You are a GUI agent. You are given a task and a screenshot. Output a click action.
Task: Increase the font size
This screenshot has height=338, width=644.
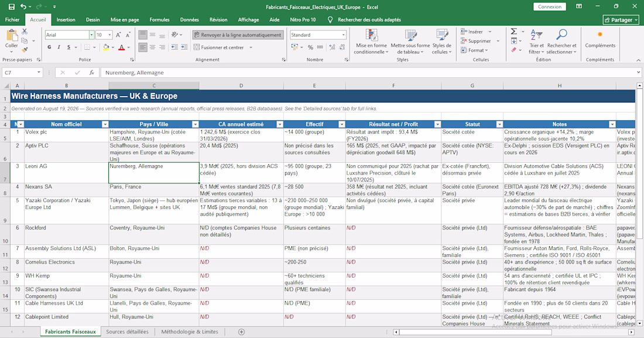click(x=118, y=35)
